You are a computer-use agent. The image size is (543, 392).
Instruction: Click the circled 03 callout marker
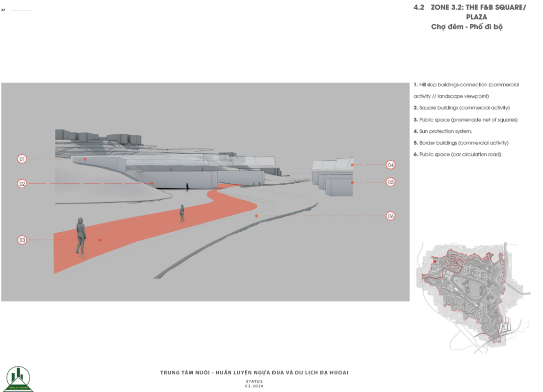pos(22,240)
